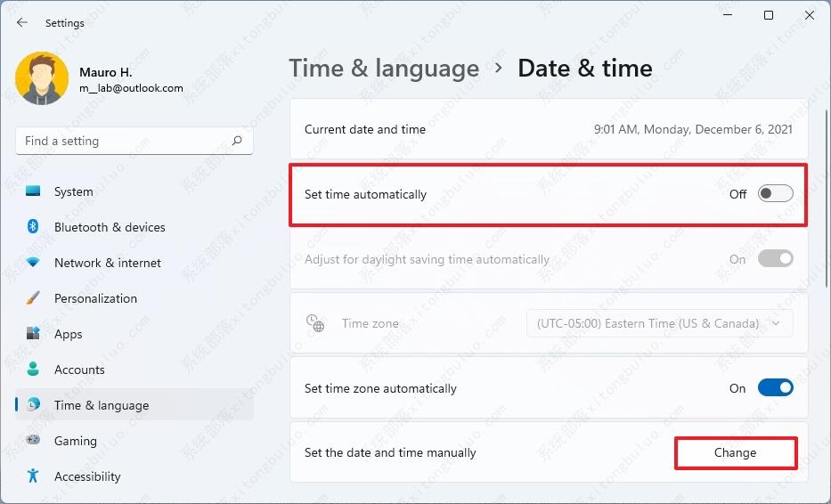Select the Network & internet wifi icon
Image resolution: width=831 pixels, height=504 pixels.
pos(33,263)
